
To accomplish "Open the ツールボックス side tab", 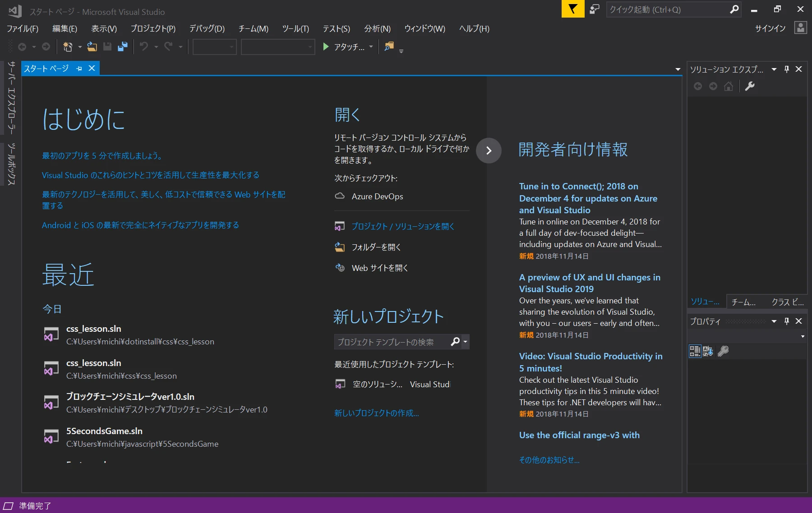I will pos(11,164).
